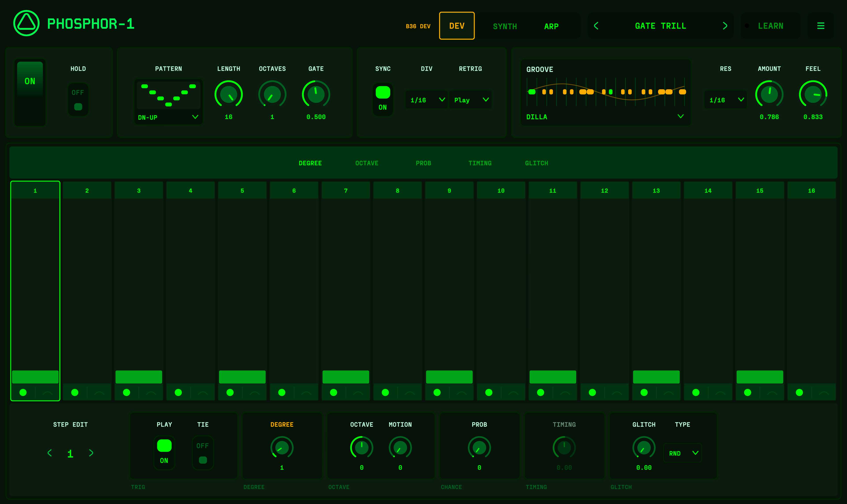This screenshot has width=847, height=504.
Task: Switch to the ARP tab
Action: click(551, 26)
